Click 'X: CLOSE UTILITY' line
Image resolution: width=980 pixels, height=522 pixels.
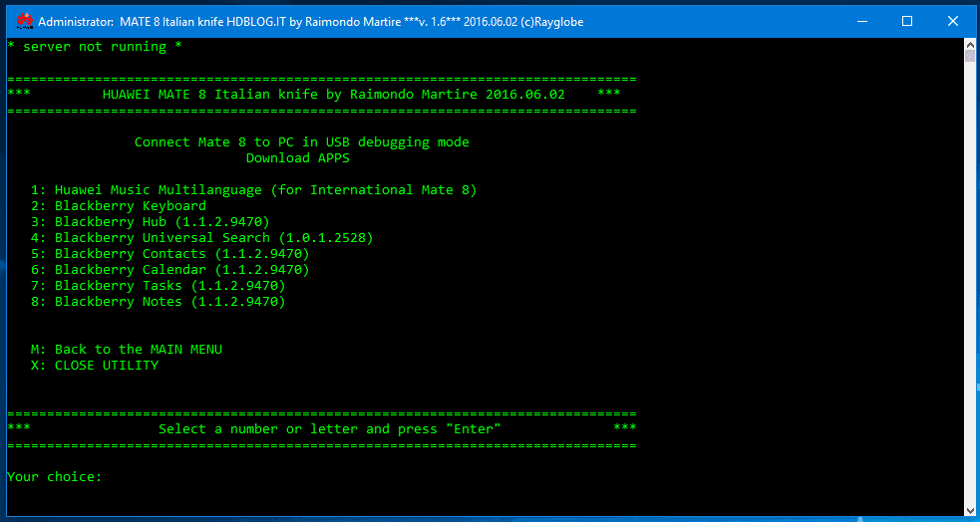click(x=95, y=366)
